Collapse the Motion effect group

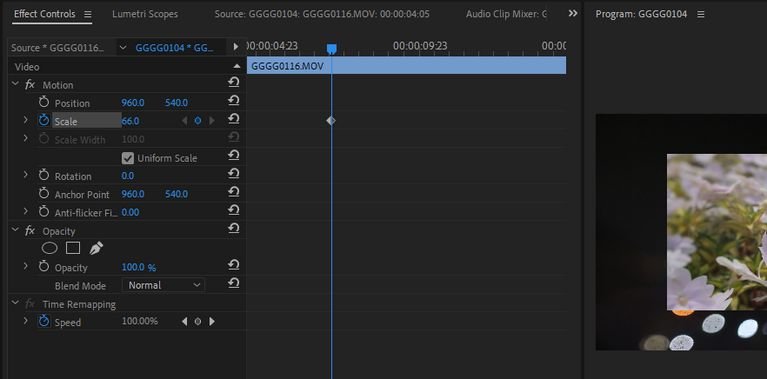coord(15,84)
